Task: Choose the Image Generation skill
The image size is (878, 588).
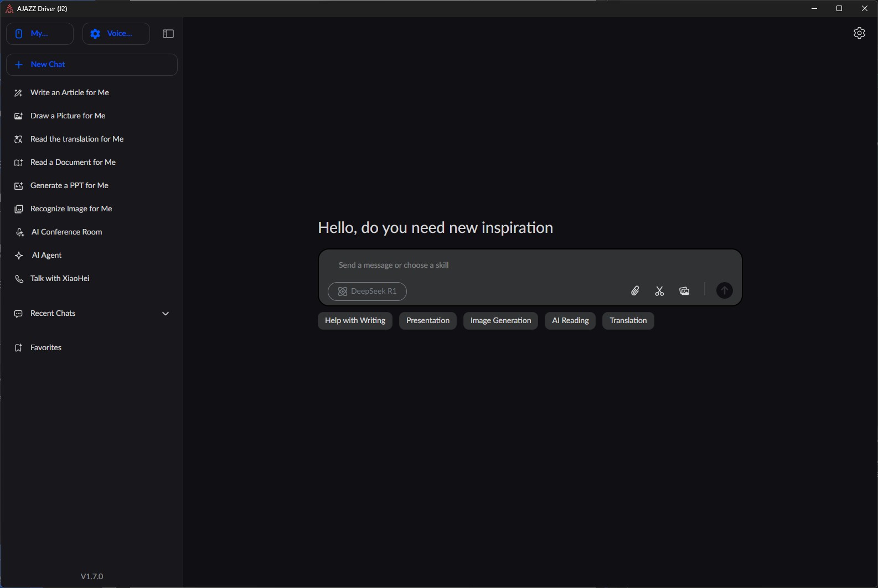Action: 500,321
